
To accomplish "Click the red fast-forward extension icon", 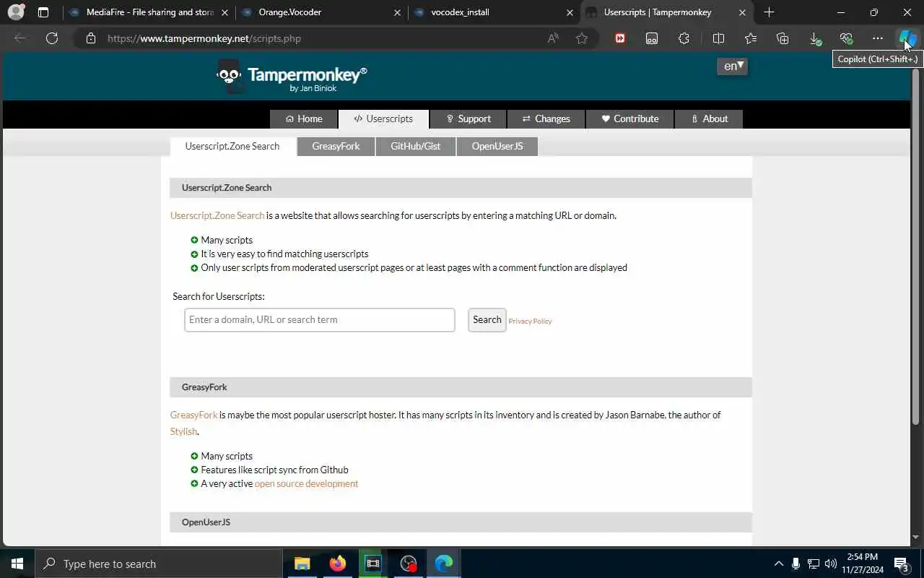I will click(x=620, y=38).
